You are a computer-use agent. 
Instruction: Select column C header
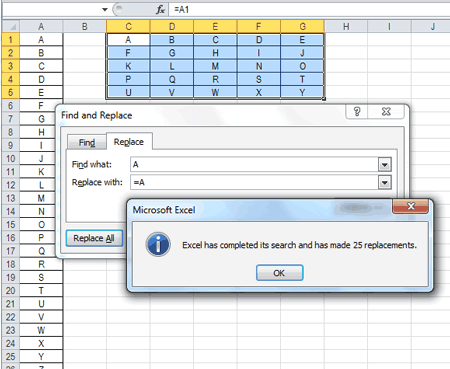[128, 26]
